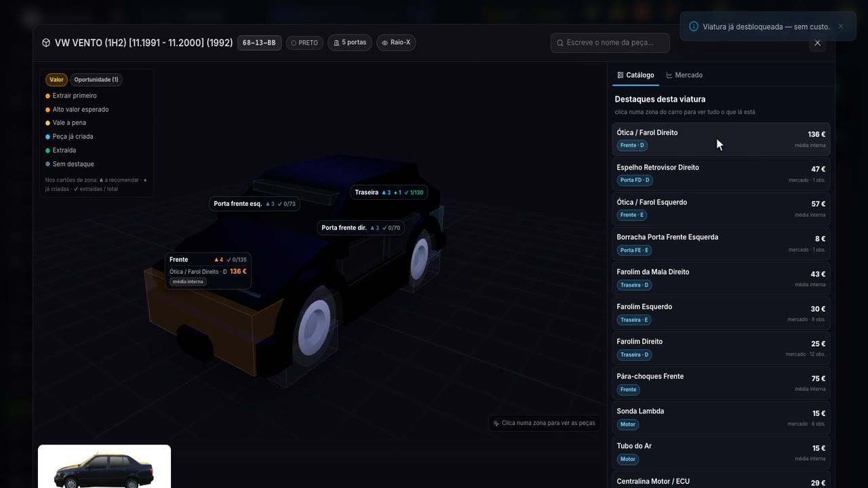Select Pára-choques Frente item
Screen dimensions: 868x488
point(721,382)
